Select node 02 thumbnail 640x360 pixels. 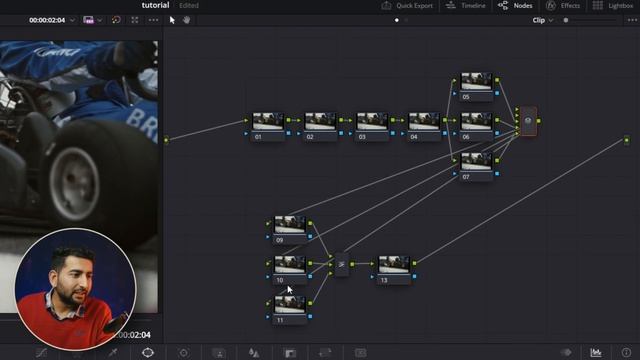coord(320,122)
